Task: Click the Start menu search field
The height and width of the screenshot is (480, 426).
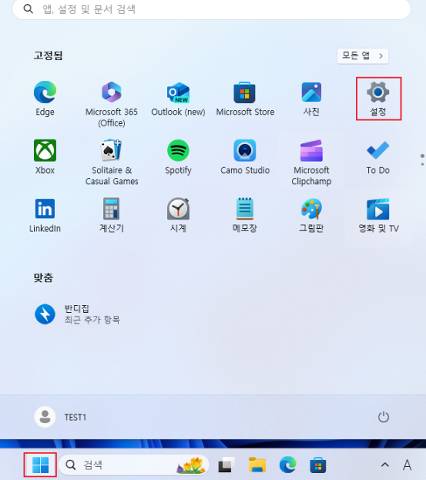Action: [x=211, y=9]
